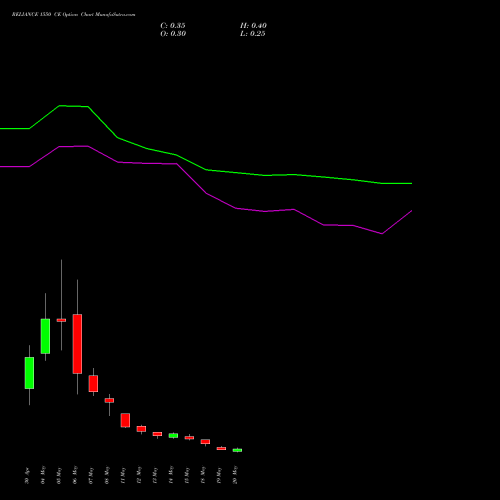Viewport: 500px width, 500px height.
Task: Click the 15 May date label
Action: (187, 476)
